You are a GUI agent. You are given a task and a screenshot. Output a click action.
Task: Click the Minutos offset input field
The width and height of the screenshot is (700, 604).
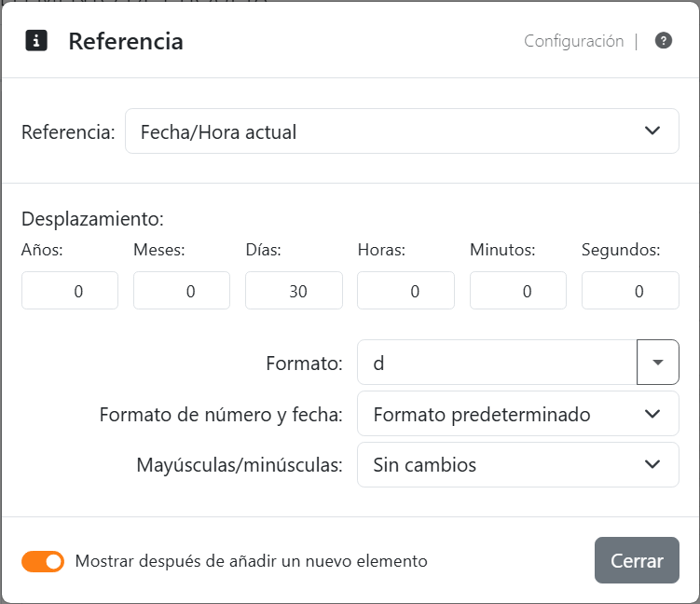click(x=518, y=291)
